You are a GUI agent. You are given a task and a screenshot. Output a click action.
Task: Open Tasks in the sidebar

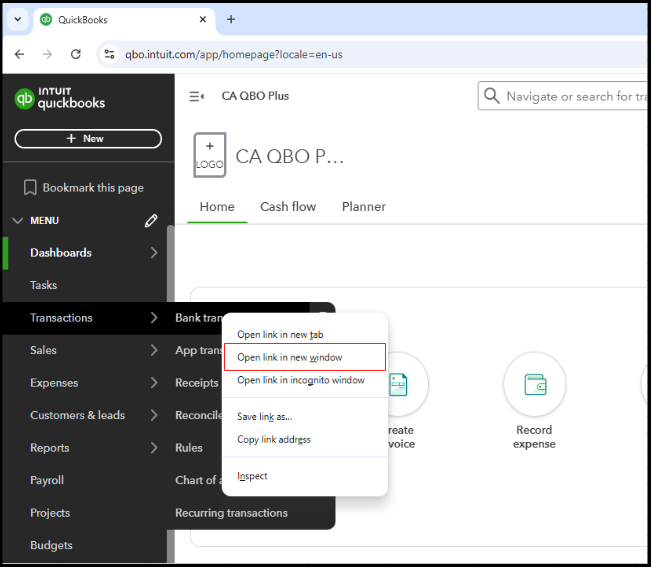click(44, 285)
